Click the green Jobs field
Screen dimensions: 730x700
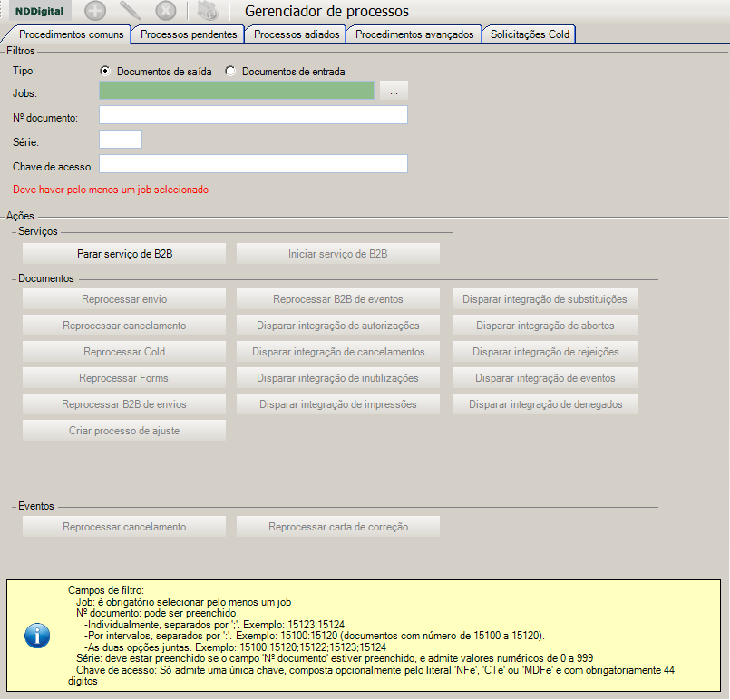(237, 91)
